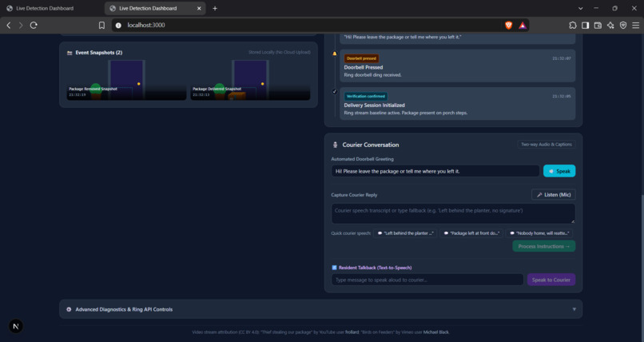Click the Speak button
644x342 pixels.
[x=559, y=171]
